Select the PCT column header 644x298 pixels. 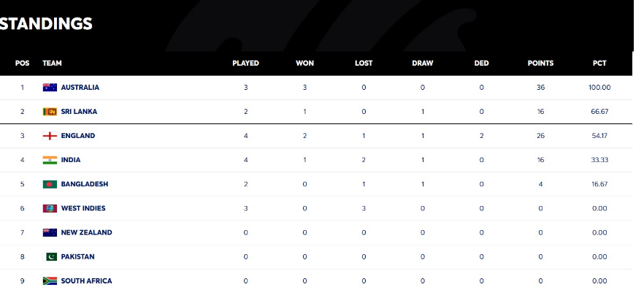click(599, 64)
